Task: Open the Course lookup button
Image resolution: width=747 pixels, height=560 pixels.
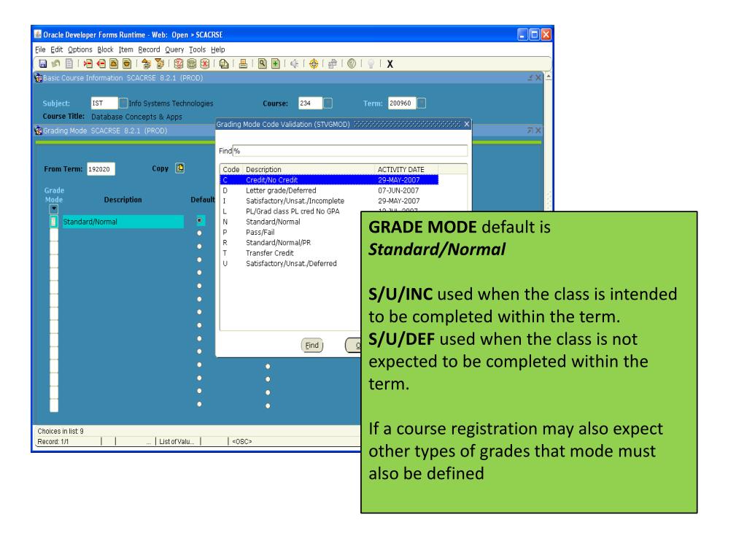Action: coord(328,103)
